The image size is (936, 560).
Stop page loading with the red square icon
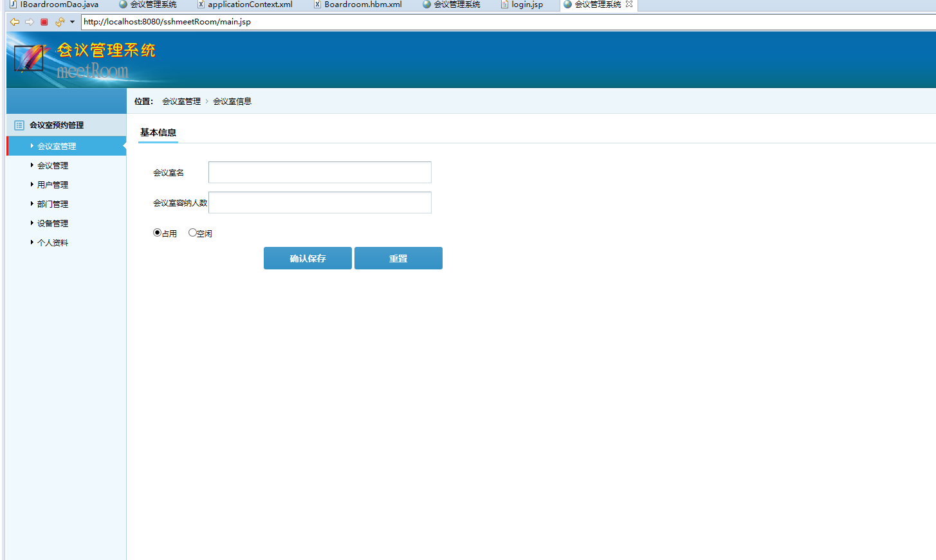(x=44, y=22)
